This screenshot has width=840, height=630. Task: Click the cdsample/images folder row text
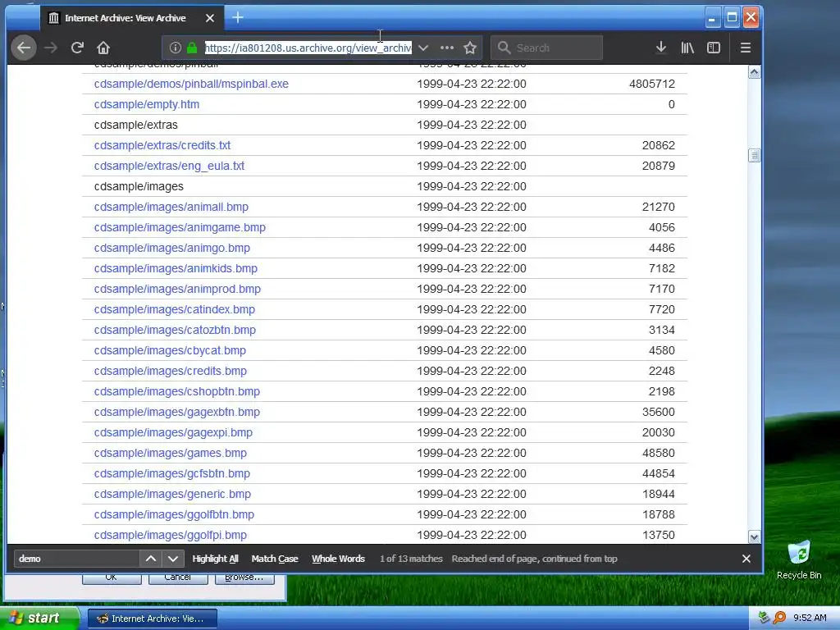point(139,186)
